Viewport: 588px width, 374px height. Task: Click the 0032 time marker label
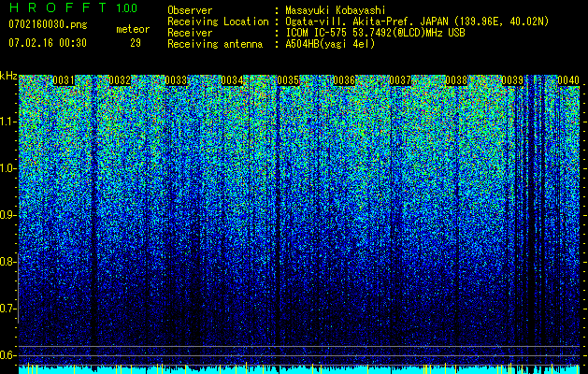[120, 80]
